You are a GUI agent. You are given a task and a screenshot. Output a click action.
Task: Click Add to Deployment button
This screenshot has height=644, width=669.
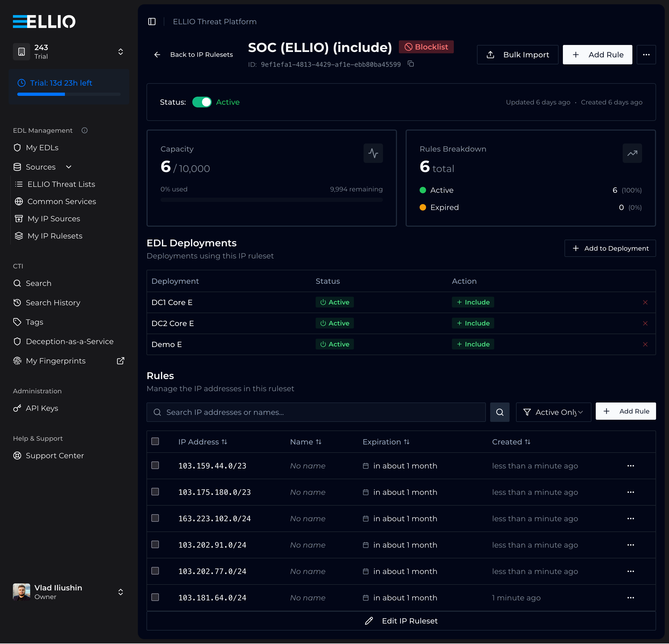click(x=610, y=248)
